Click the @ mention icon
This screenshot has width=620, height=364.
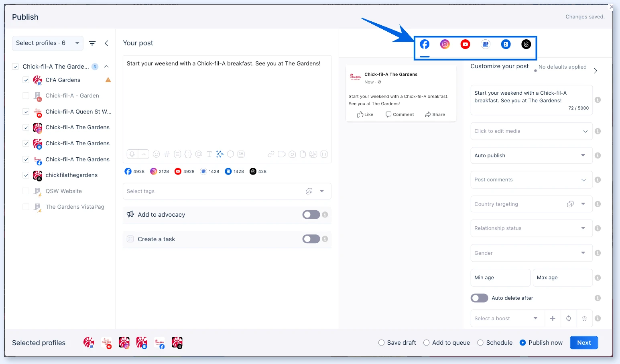pos(198,154)
